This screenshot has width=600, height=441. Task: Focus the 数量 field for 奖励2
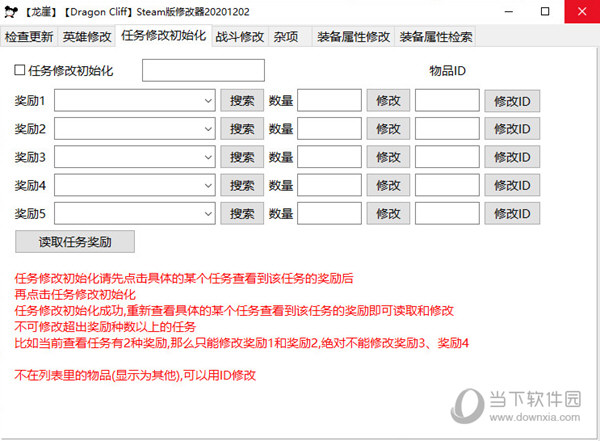[329, 129]
